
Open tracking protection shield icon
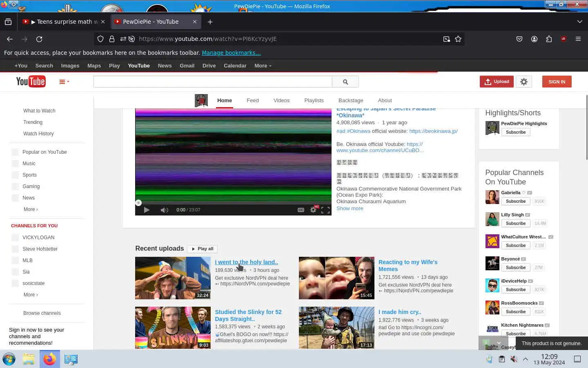coord(100,39)
